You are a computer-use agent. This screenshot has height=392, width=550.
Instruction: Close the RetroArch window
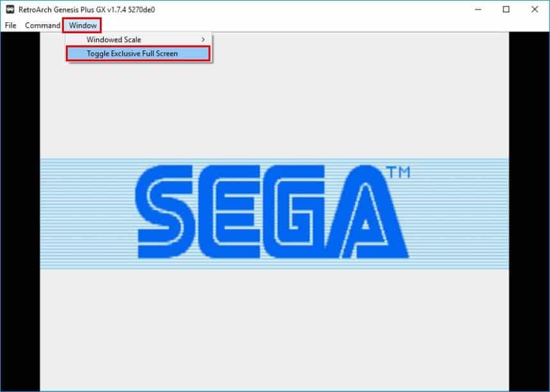click(535, 10)
